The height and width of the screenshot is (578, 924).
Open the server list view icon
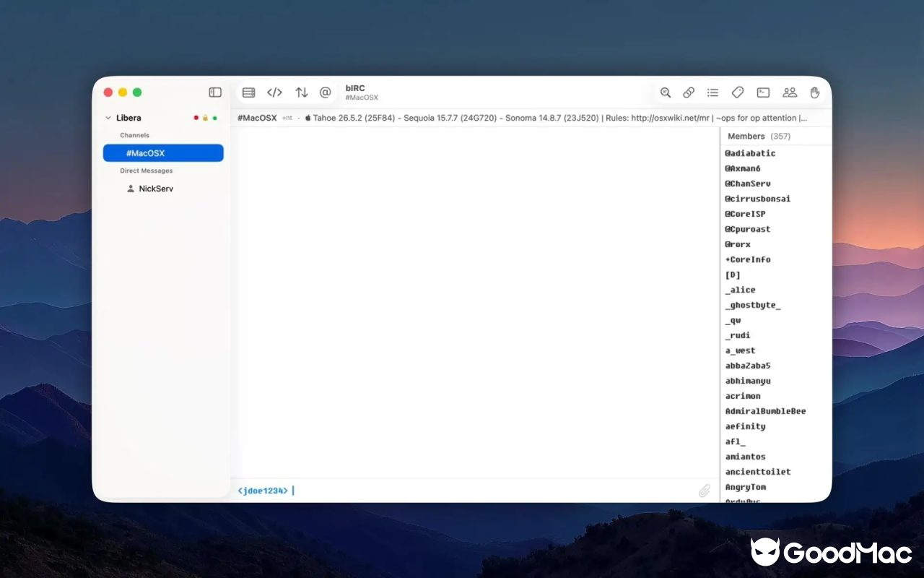[248, 92]
